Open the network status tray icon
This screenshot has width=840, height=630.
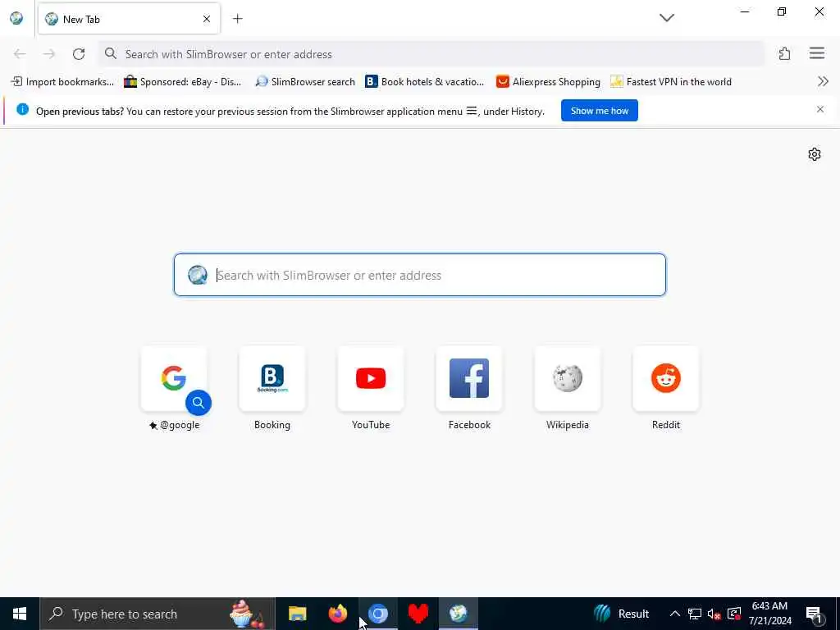coord(695,614)
